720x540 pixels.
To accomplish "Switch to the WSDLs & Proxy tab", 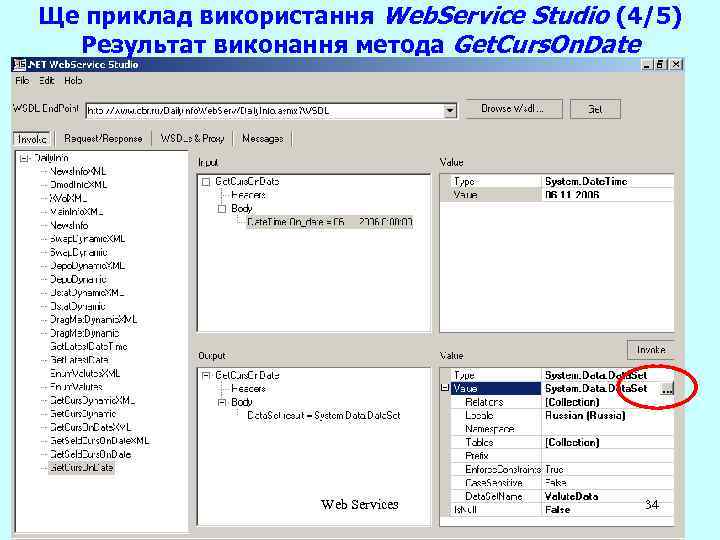I will pyautogui.click(x=192, y=139).
